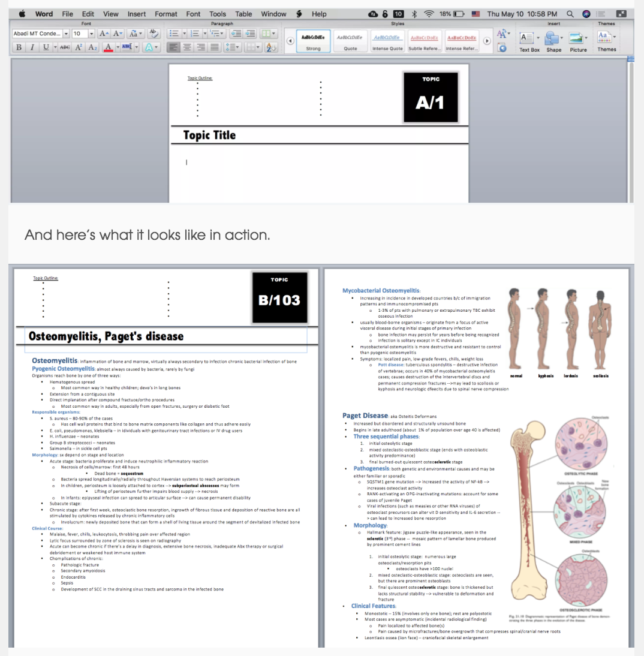
Task: Apply italic formatting
Action: click(x=32, y=47)
